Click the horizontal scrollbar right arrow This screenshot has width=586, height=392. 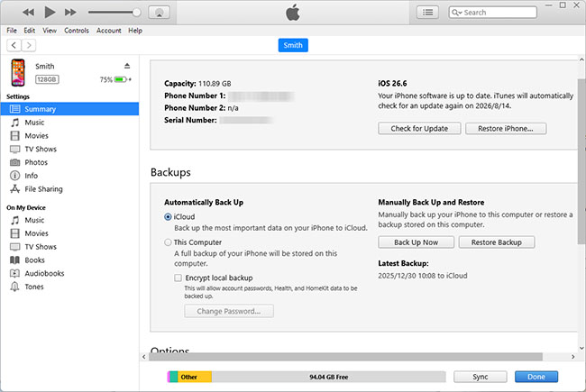[x=572, y=357]
